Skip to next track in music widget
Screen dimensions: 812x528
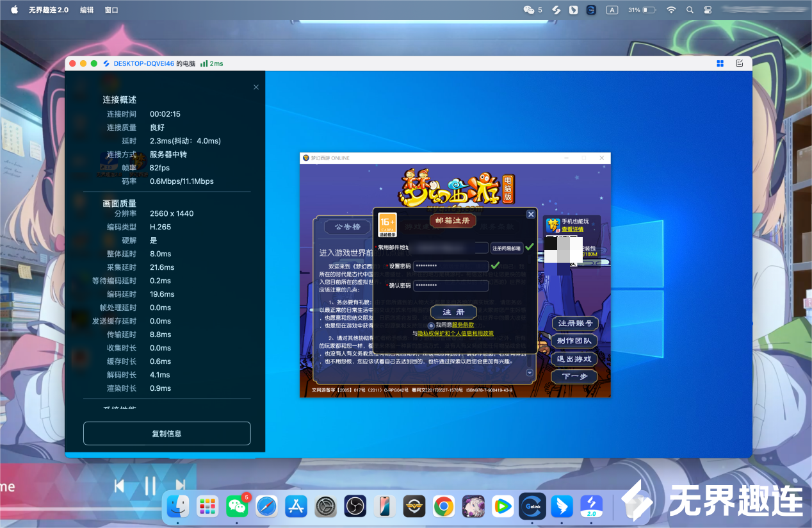point(181,486)
